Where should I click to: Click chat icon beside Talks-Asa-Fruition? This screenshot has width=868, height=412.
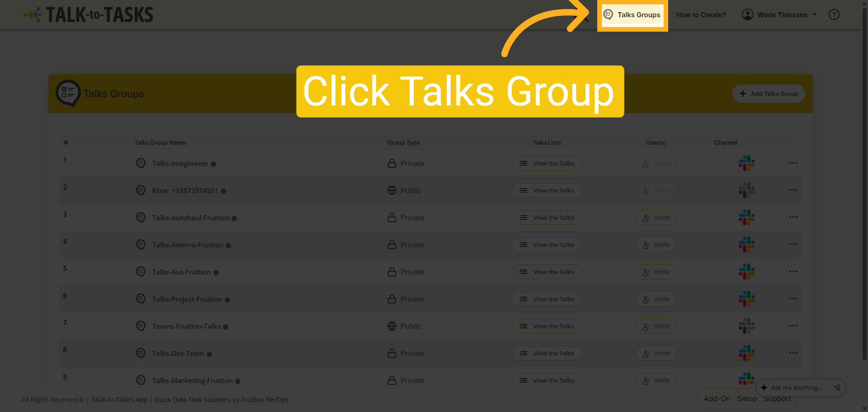[x=141, y=272]
